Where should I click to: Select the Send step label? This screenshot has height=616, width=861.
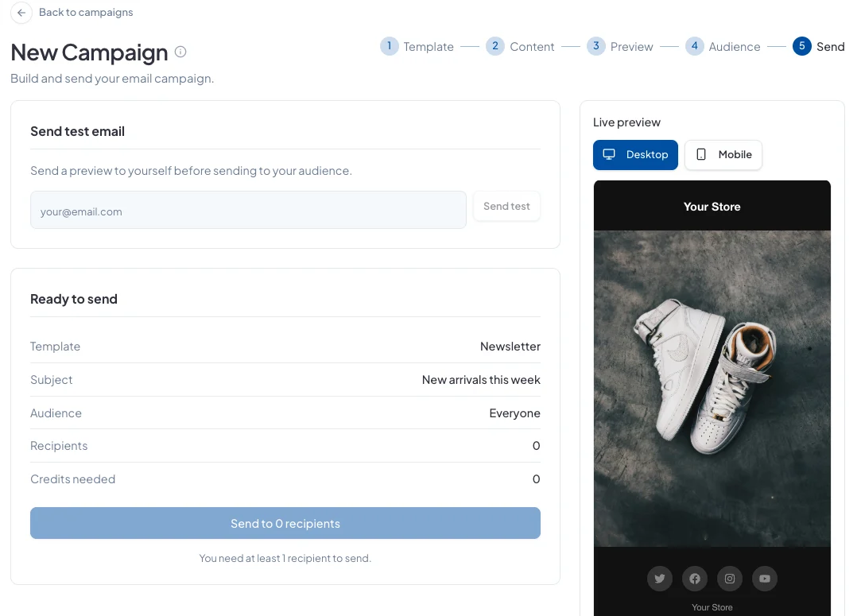pos(830,47)
